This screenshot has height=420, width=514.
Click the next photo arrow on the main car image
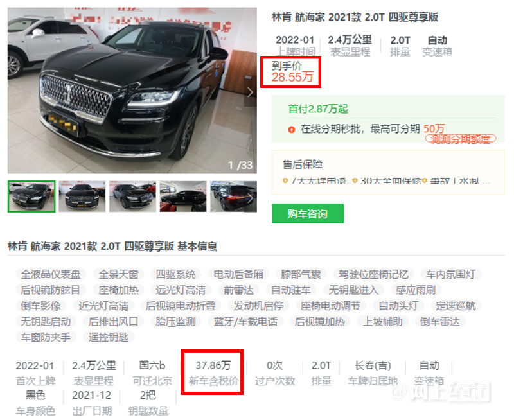click(x=250, y=92)
